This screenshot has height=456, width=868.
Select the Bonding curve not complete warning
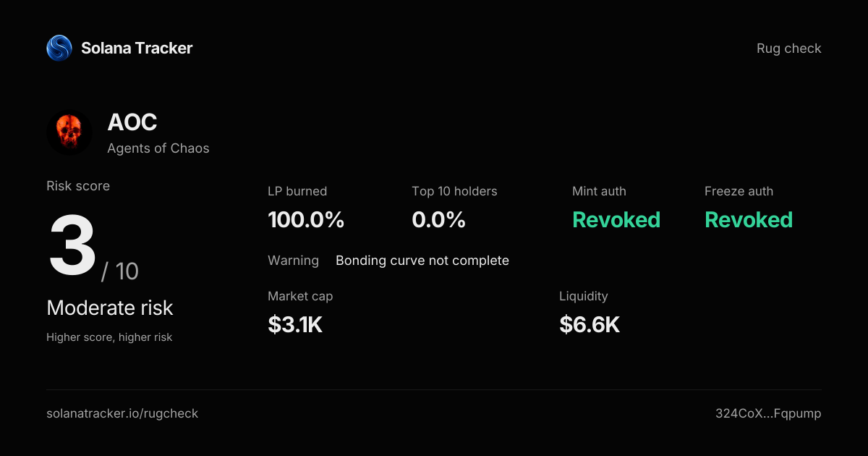tap(422, 261)
